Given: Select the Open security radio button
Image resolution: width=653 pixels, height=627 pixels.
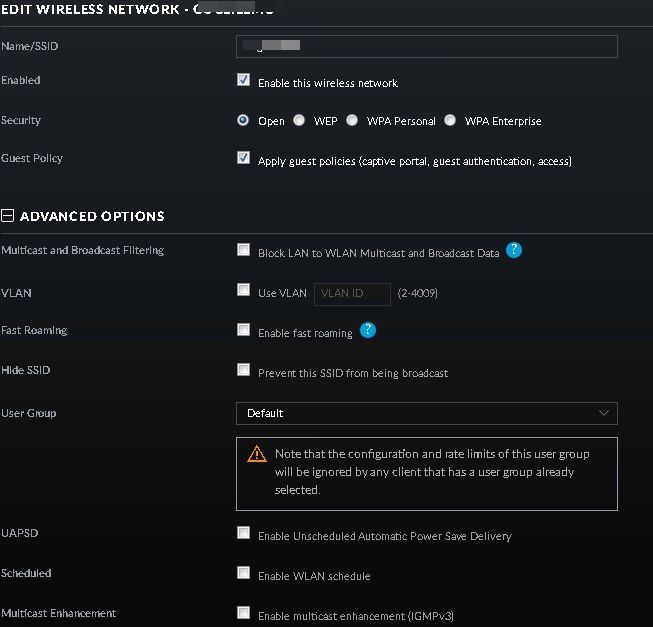Looking at the screenshot, I should click(x=243, y=120).
